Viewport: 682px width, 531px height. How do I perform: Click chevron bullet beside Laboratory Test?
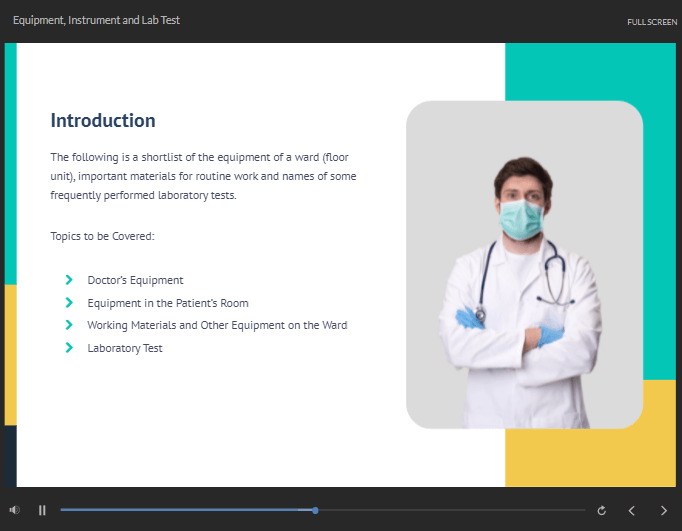click(x=69, y=347)
